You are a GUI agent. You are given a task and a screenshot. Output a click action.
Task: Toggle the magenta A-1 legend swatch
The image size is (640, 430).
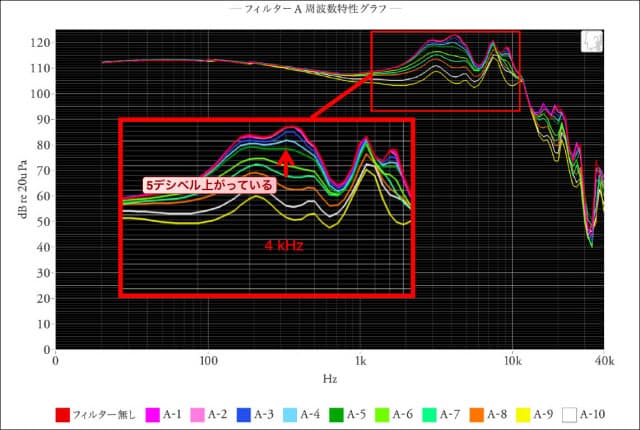pos(152,415)
